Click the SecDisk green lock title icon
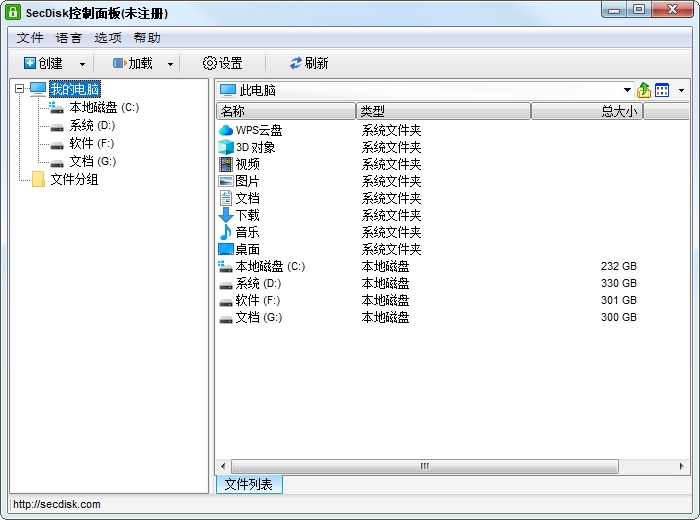 [x=12, y=12]
